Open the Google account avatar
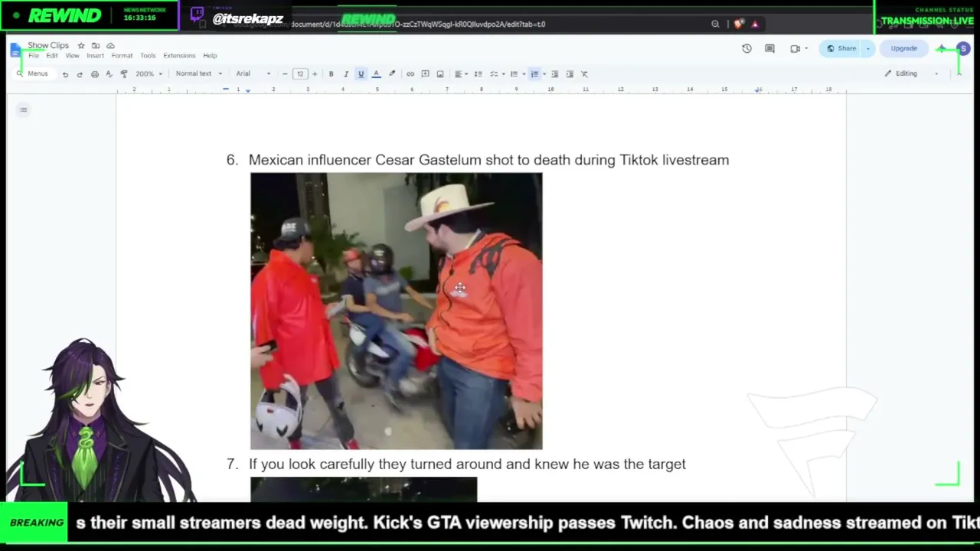The height and width of the screenshot is (551, 980). point(963,48)
